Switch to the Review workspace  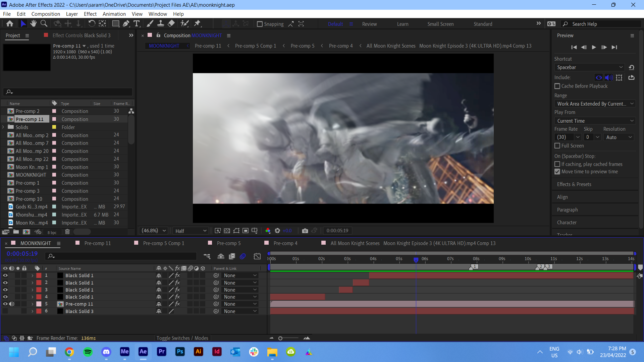369,24
